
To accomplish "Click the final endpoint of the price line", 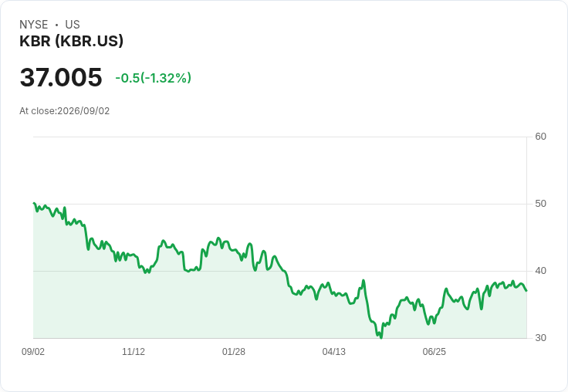I will 526,291.
